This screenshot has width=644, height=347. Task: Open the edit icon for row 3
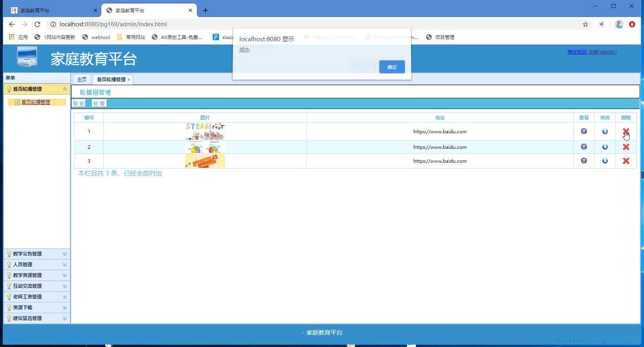605,161
